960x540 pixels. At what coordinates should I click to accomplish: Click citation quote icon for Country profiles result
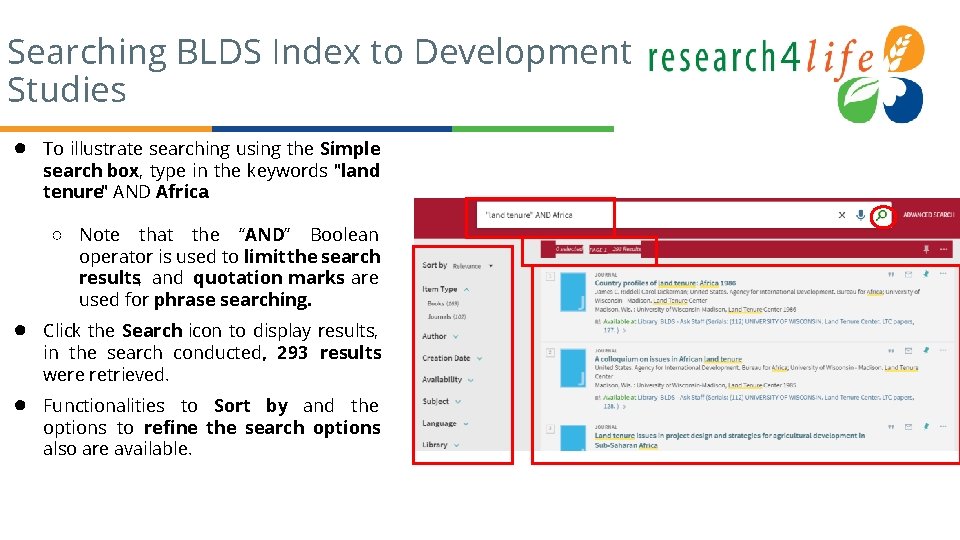pos(891,274)
